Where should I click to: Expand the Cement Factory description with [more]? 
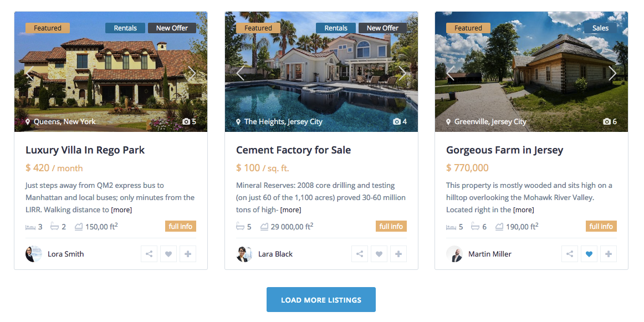point(291,210)
